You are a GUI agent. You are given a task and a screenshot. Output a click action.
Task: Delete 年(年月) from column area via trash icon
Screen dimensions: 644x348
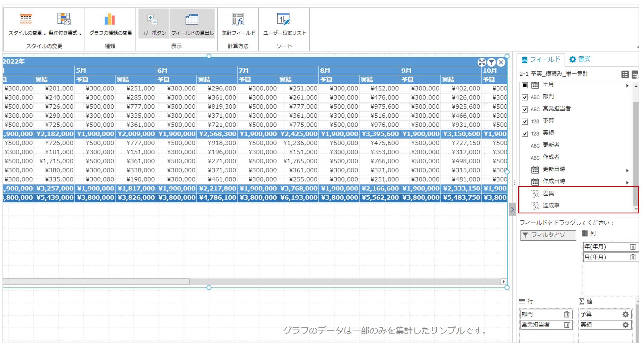point(633,247)
